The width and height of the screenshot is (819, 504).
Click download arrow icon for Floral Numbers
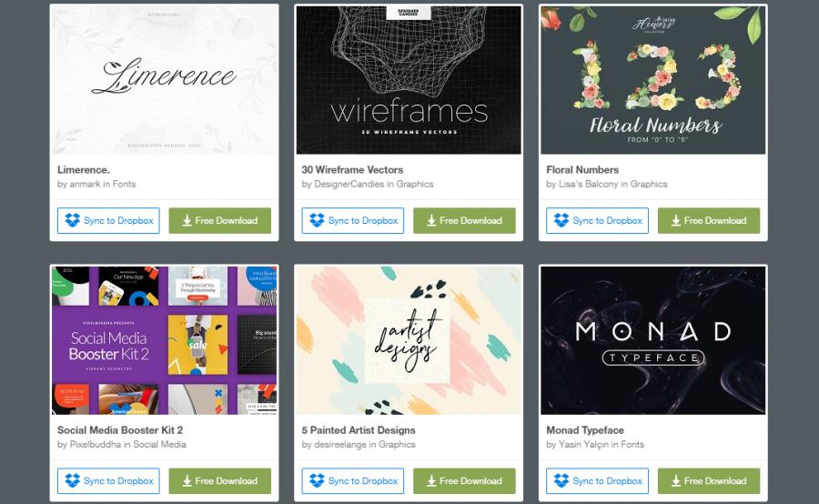point(676,221)
